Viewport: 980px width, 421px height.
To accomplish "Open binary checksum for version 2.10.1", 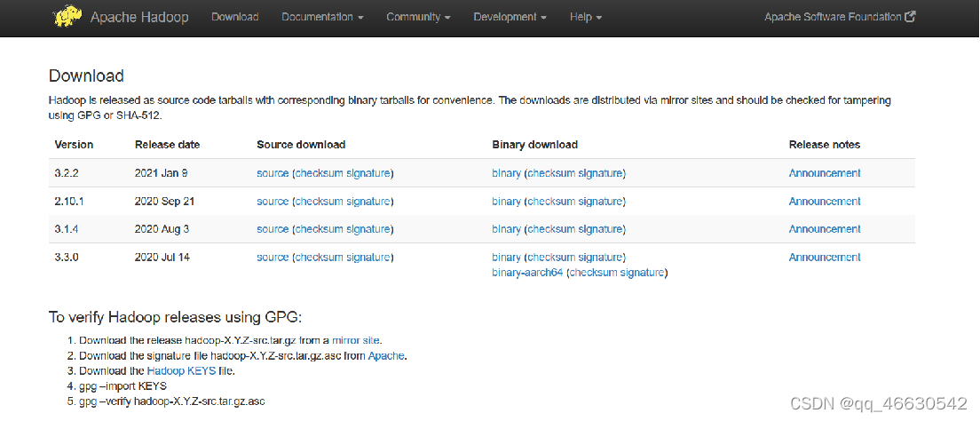I will pyautogui.click(x=550, y=202).
